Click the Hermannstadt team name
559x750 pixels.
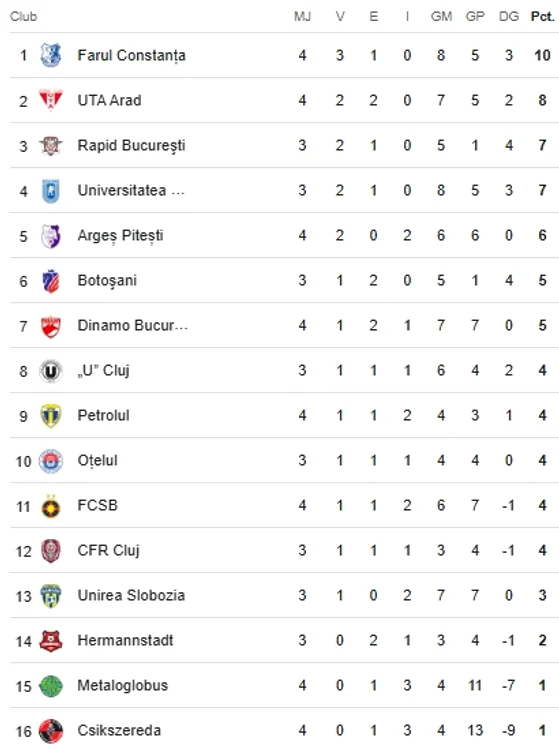coord(125,640)
